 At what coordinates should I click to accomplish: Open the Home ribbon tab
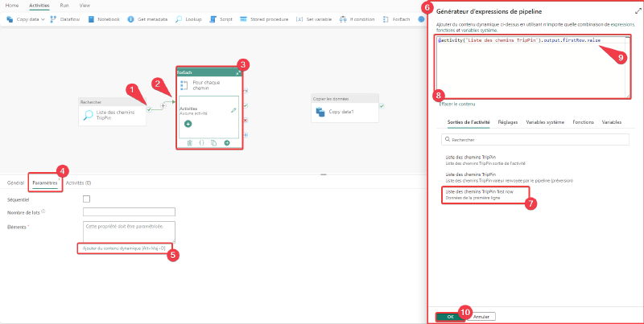coord(11,6)
